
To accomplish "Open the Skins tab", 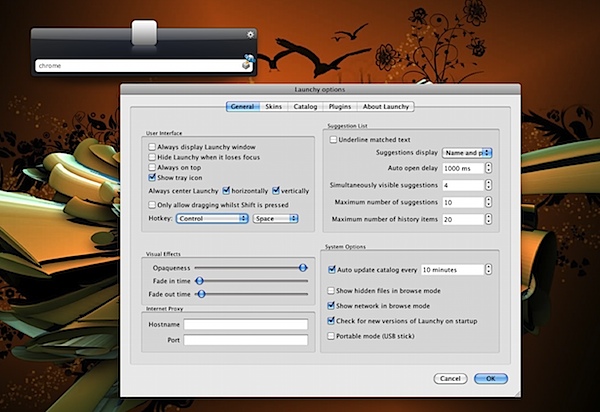I will (x=274, y=107).
